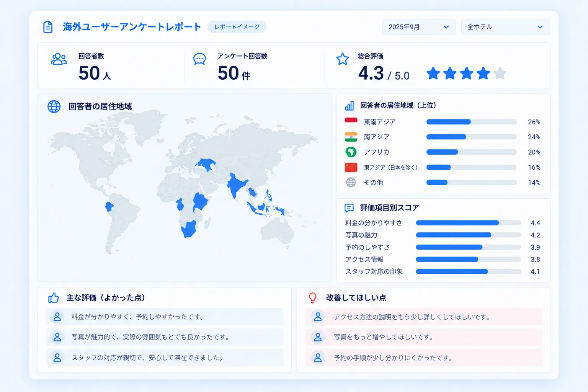
Task: Click the 予約のしやすさ score value 3.9
Action: pyautogui.click(x=535, y=247)
